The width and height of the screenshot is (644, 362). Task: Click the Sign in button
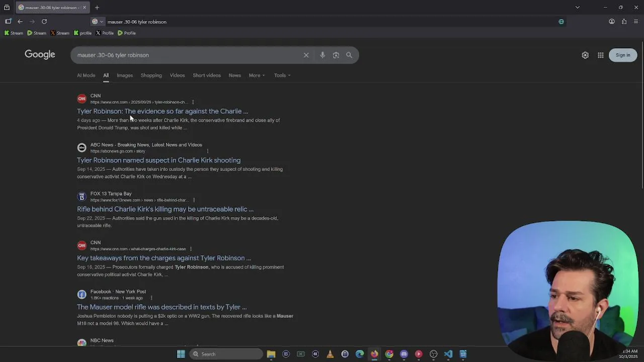[x=623, y=55]
